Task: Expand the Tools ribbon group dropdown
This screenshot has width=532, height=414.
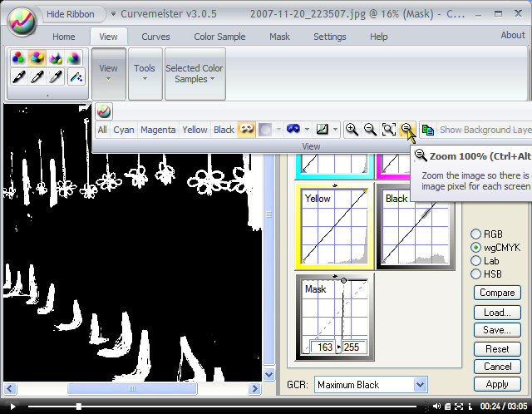Action: click(x=145, y=74)
